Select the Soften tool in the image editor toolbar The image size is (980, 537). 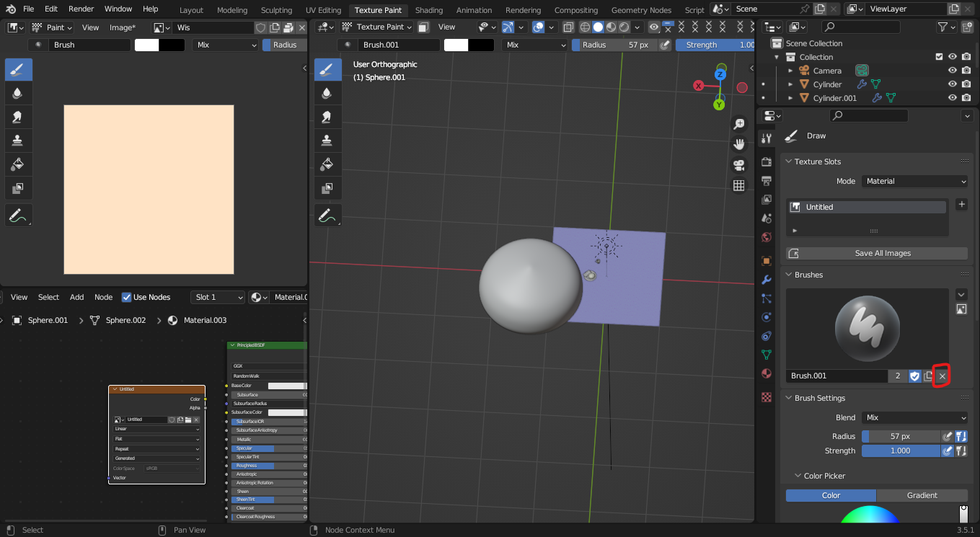(18, 93)
